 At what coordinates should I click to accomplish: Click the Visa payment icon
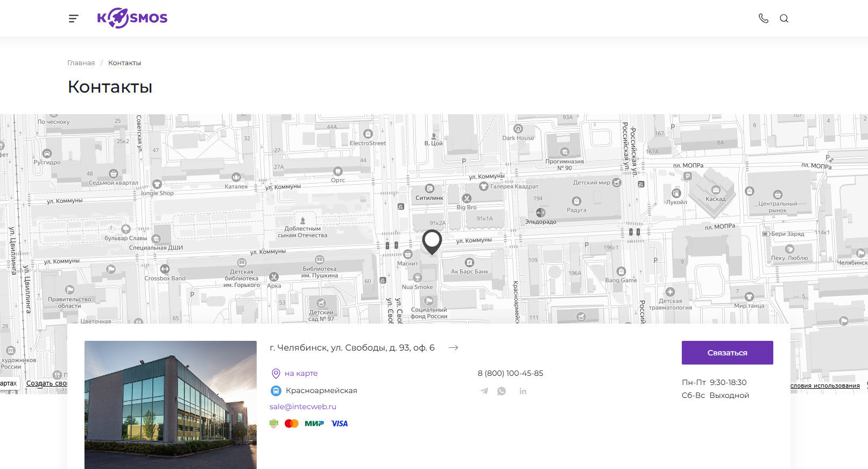tap(340, 424)
